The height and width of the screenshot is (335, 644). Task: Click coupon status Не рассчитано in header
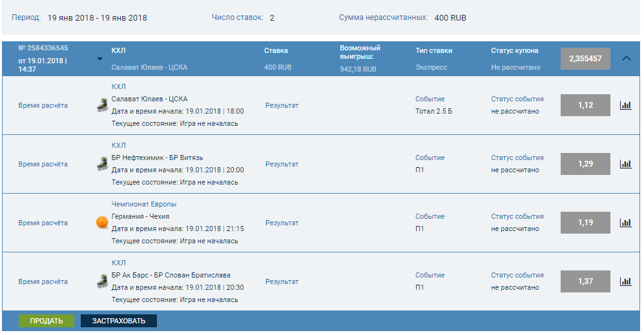[x=515, y=67]
